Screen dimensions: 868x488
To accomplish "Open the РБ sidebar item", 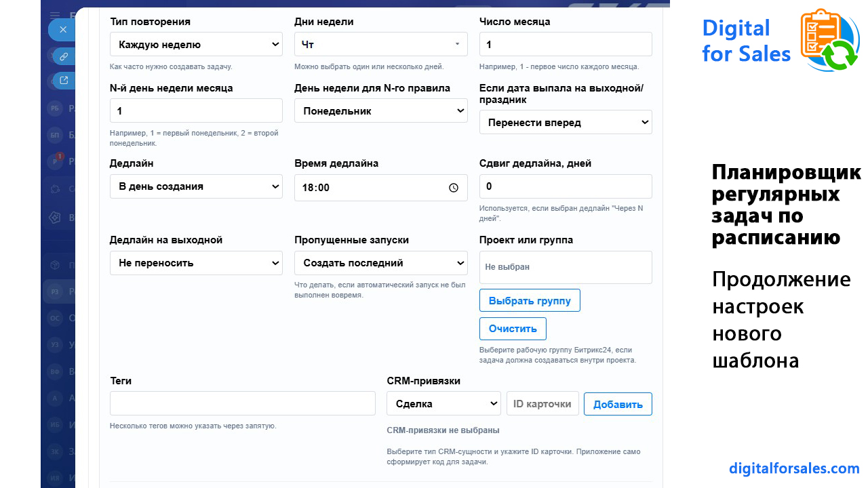I will click(x=55, y=108).
